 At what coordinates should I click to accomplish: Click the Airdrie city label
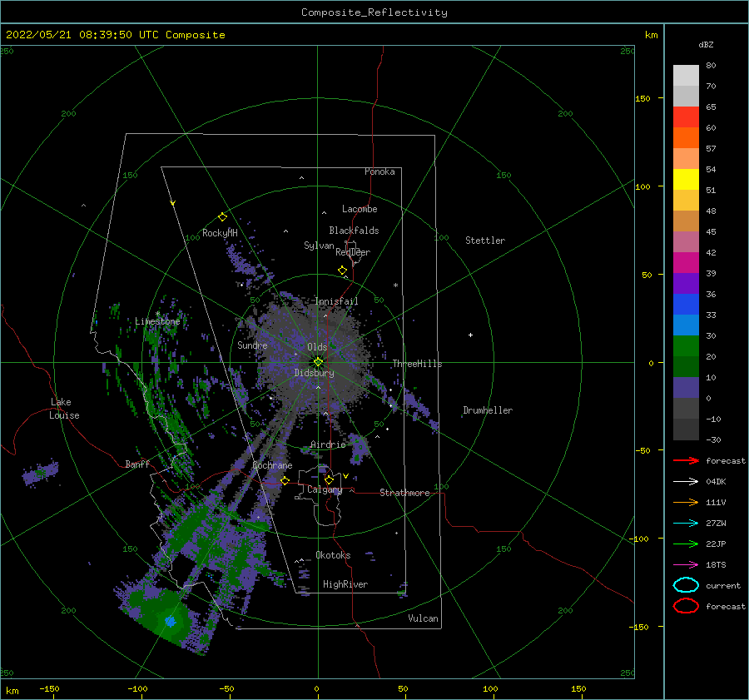pyautogui.click(x=328, y=444)
